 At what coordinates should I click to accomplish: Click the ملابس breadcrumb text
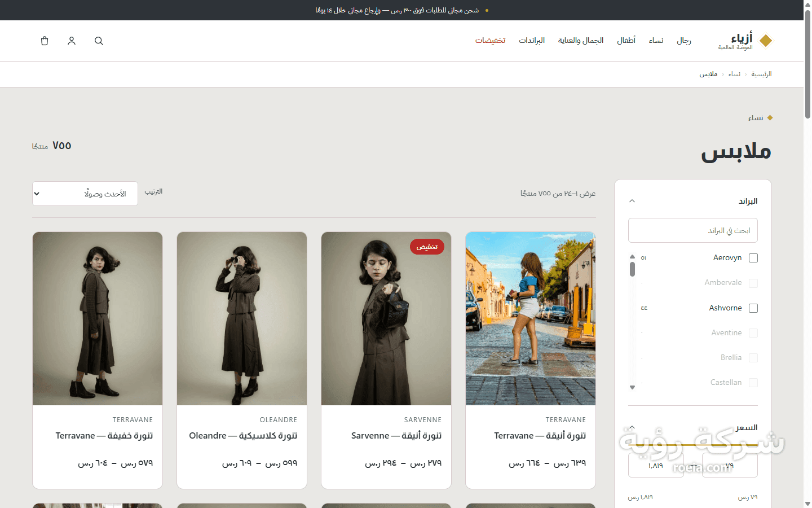[x=708, y=74]
